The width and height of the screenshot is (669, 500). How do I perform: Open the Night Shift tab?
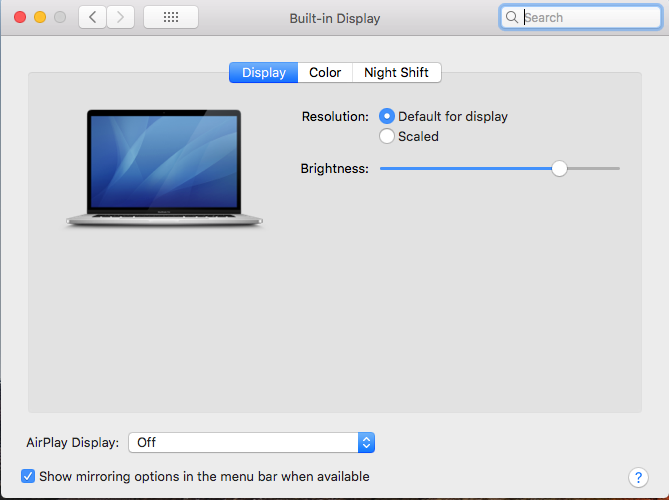[396, 73]
